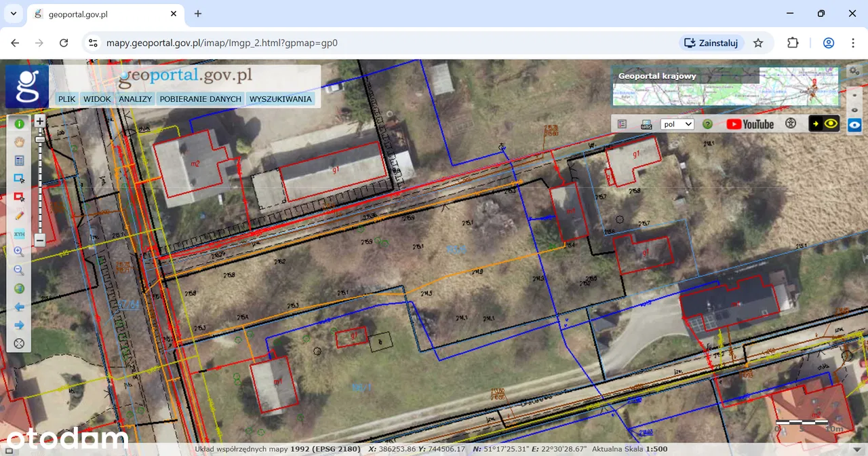This screenshot has height=456, width=868.
Task: Open Chrome's three-dot menu
Action: click(x=853, y=43)
